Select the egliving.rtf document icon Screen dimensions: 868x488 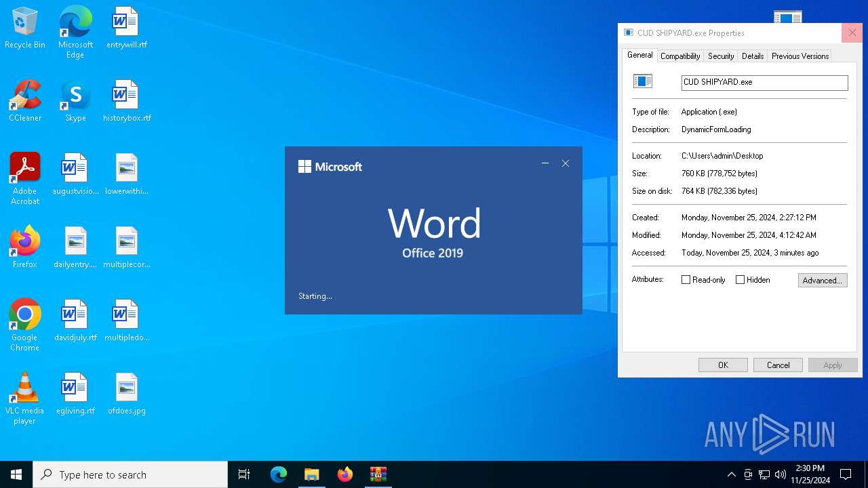(x=75, y=394)
